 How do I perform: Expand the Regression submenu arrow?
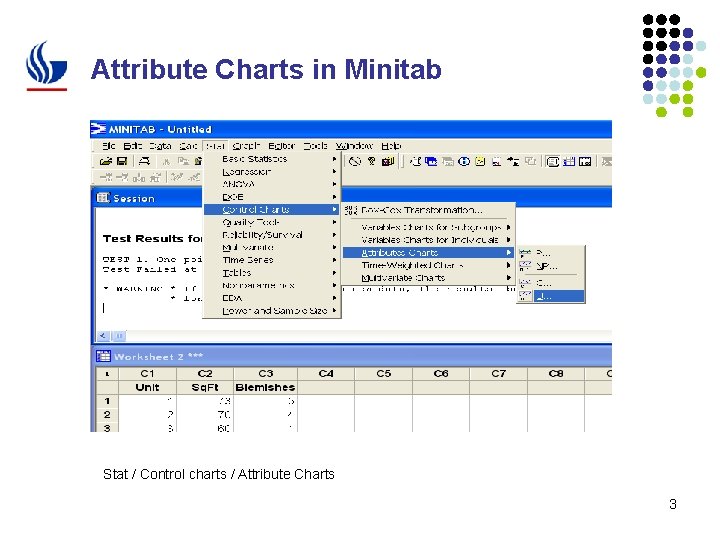[x=334, y=171]
